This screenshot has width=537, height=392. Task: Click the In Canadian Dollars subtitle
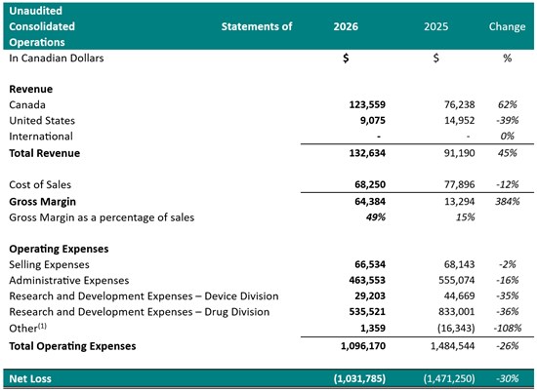click(57, 59)
